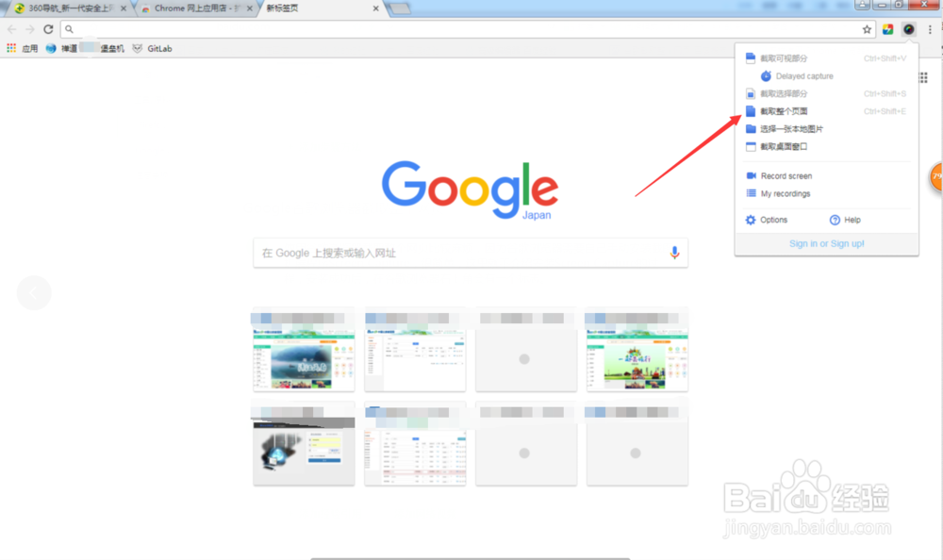Image resolution: width=943 pixels, height=560 pixels.
Task: Open Help in extension popup
Action: tap(845, 221)
